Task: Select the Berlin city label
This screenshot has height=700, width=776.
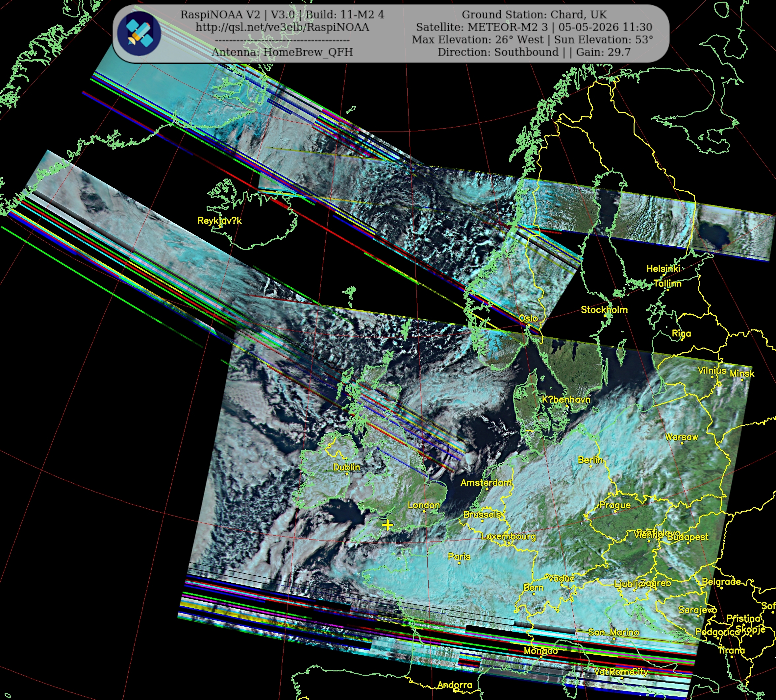Action: click(590, 460)
